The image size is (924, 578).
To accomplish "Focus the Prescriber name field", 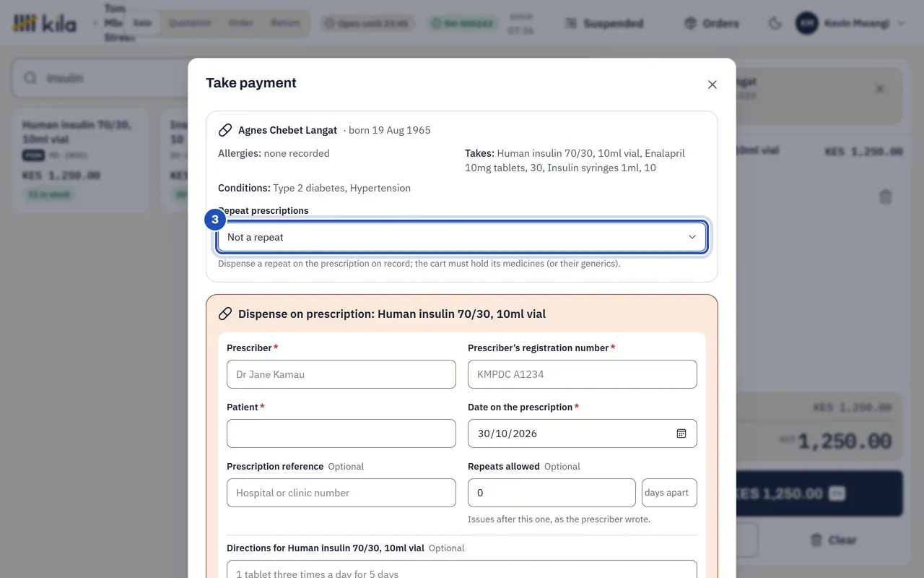I will pyautogui.click(x=341, y=374).
